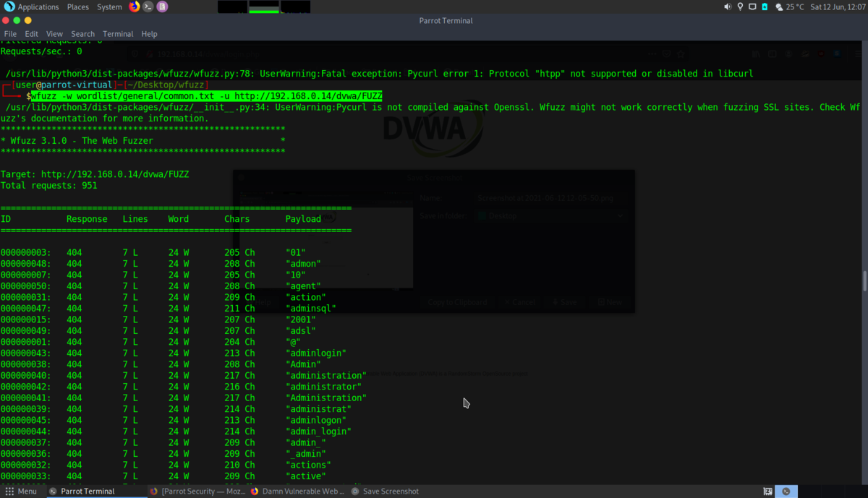The height and width of the screenshot is (498, 868).
Task: Click the Response column header
Action: [87, 219]
